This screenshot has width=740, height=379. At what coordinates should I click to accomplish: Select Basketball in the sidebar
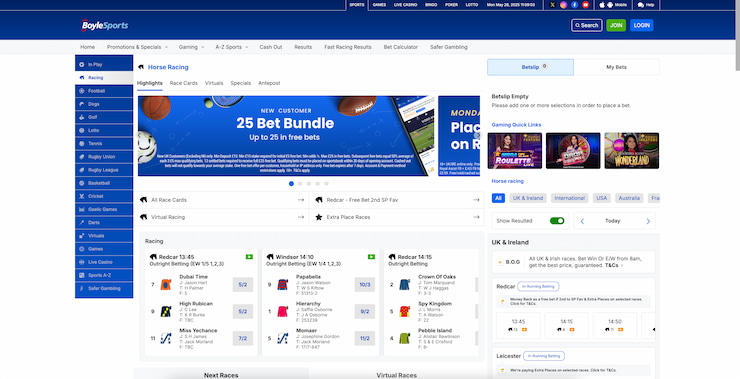pyautogui.click(x=104, y=183)
